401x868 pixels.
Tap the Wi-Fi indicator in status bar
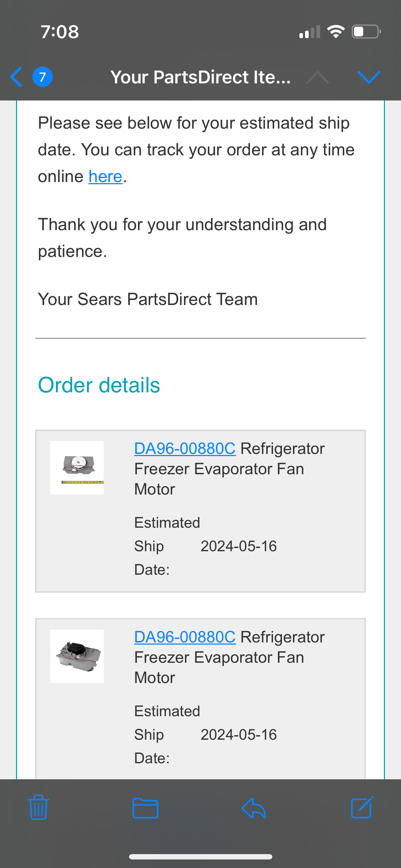[335, 32]
